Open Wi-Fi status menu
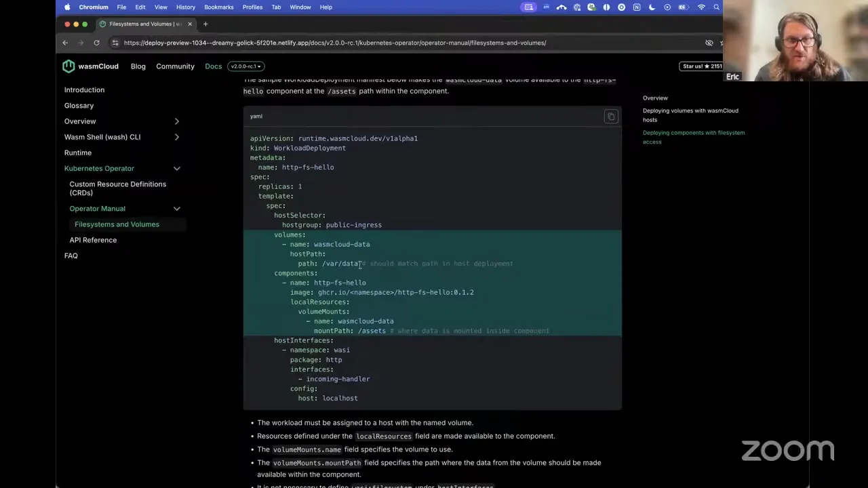The height and width of the screenshot is (488, 868). coord(701,7)
